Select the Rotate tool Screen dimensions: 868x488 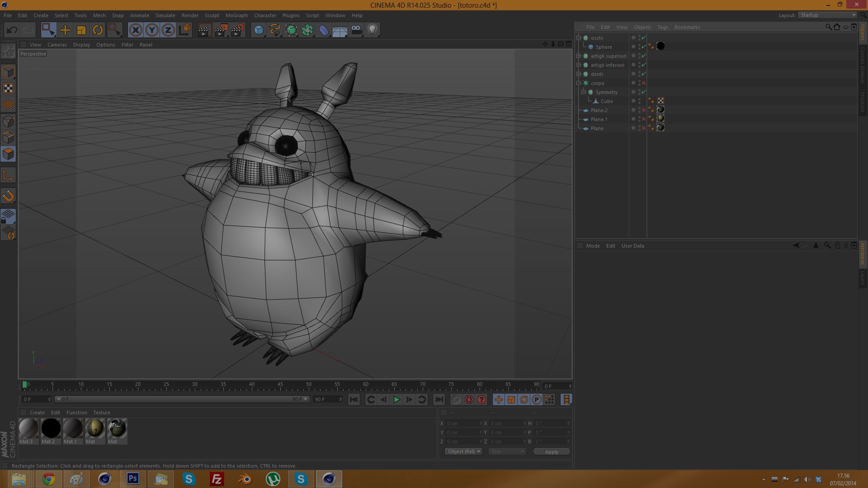98,30
